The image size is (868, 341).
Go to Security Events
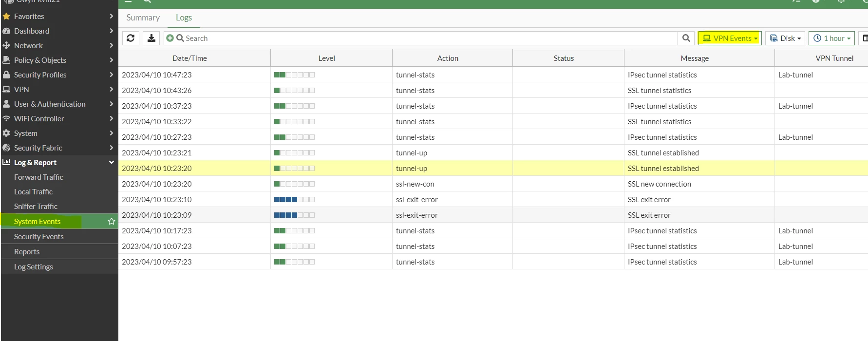pos(39,237)
